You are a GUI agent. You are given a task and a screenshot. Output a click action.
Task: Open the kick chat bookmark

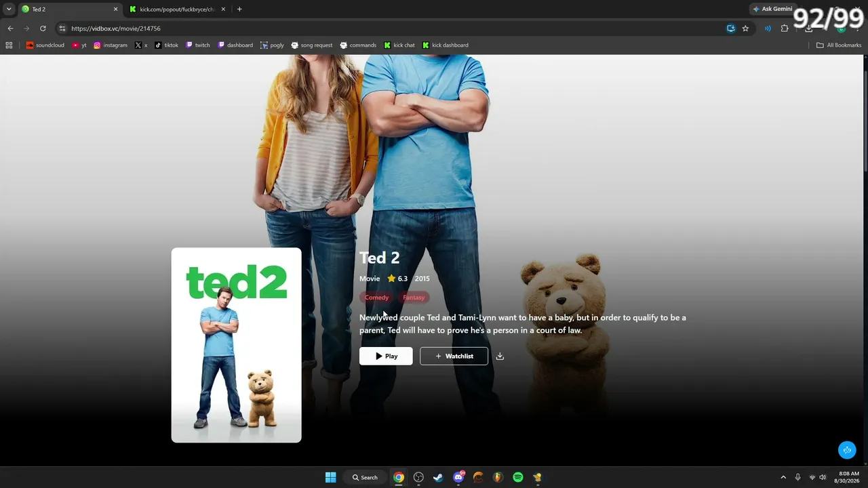click(399, 45)
